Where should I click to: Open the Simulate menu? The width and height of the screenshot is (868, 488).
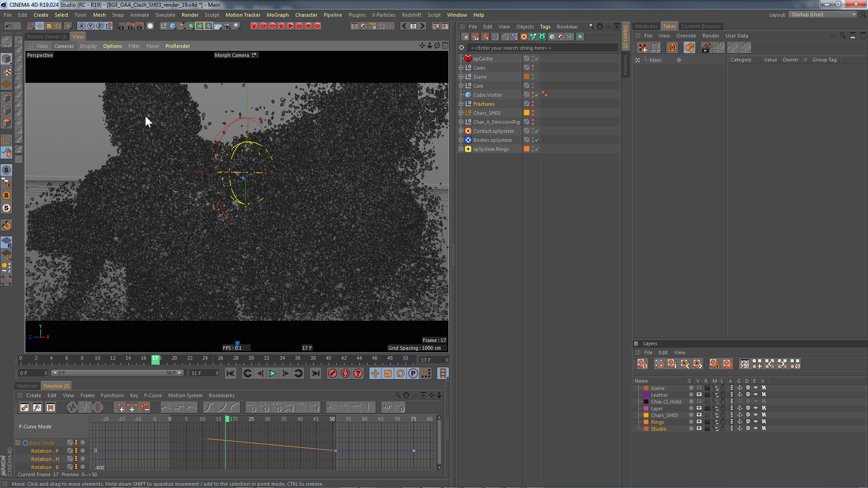(x=165, y=15)
